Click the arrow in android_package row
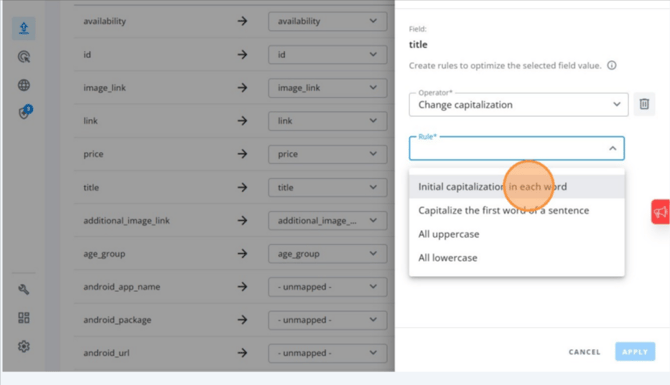 pos(242,320)
